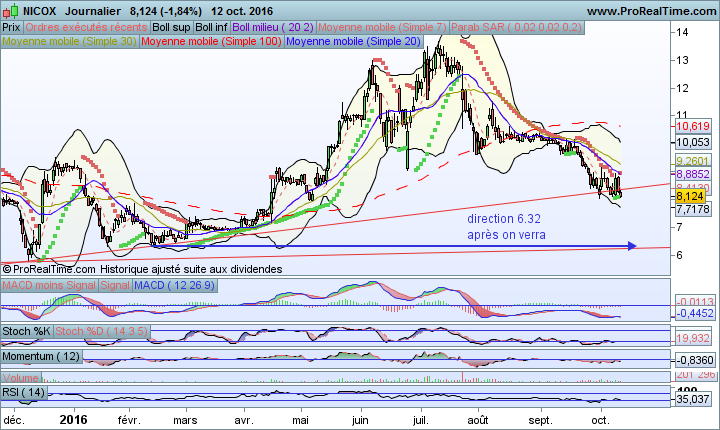Click the www.ProRealTime.com link in header
The image size is (720, 430).
click(651, 11)
